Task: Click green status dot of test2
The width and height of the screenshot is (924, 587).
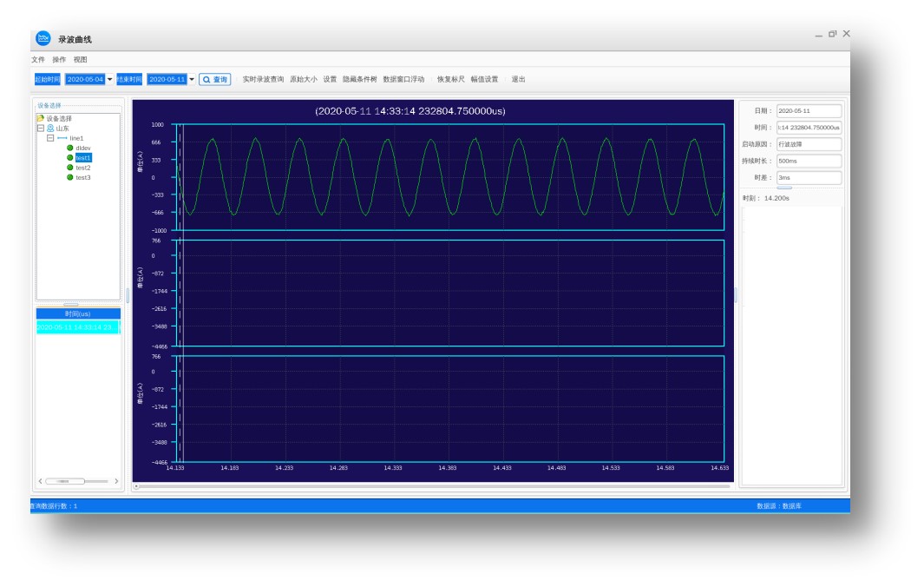Action: [70, 168]
